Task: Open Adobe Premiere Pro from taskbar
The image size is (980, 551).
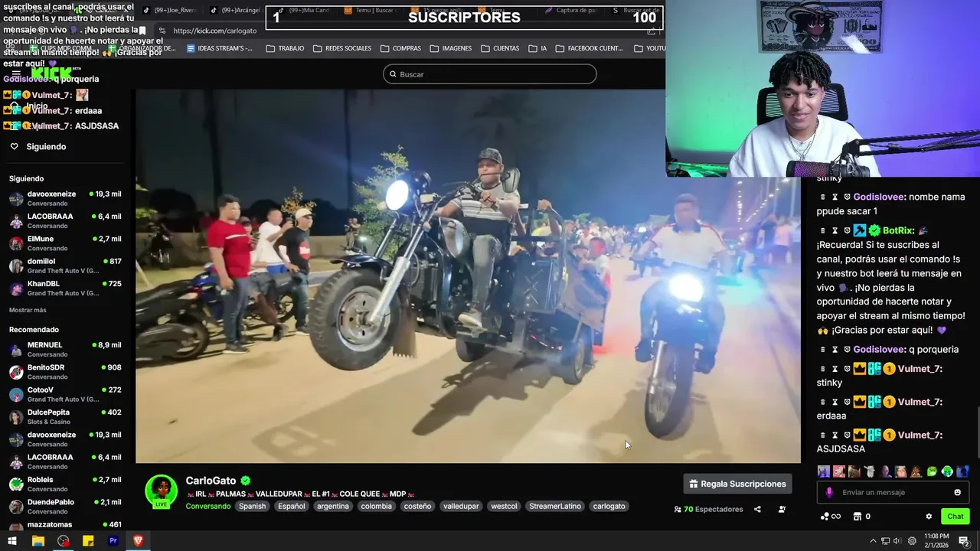Action: coord(113,541)
